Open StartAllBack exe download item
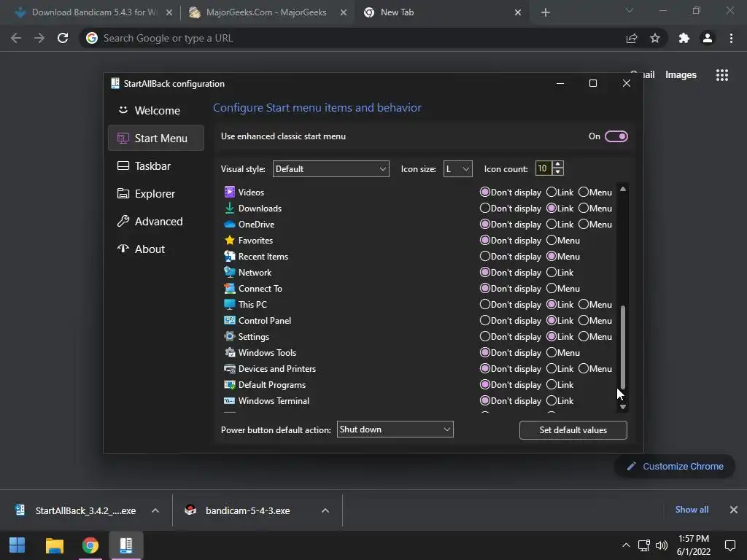Screen dimensions: 747x560 75,510
